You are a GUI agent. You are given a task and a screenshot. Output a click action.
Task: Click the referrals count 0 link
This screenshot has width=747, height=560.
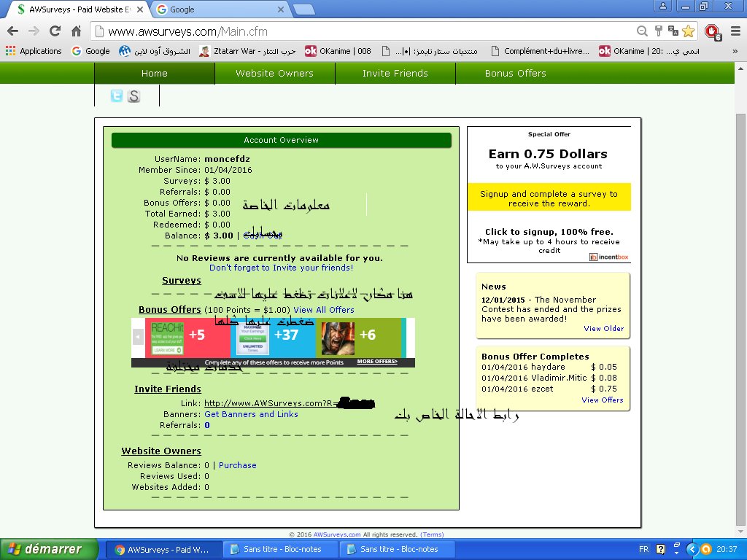point(207,425)
